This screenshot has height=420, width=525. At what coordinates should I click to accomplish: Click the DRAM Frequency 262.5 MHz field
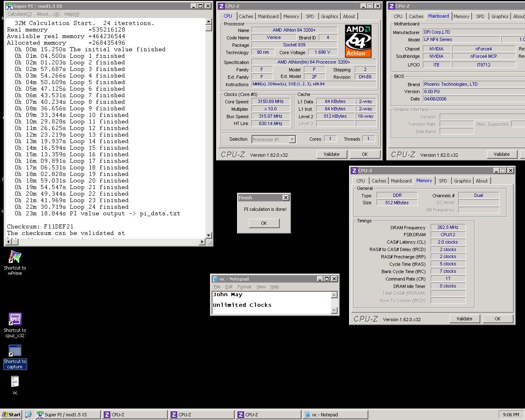point(448,227)
